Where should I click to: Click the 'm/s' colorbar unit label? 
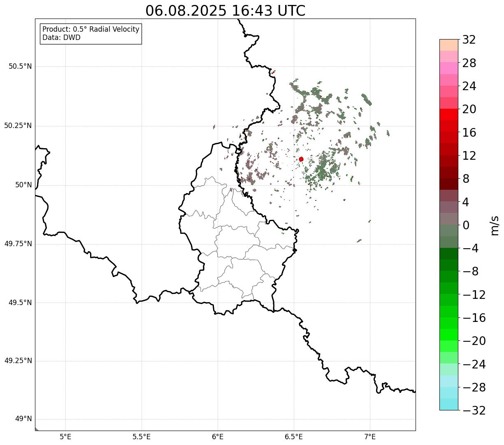click(x=495, y=225)
